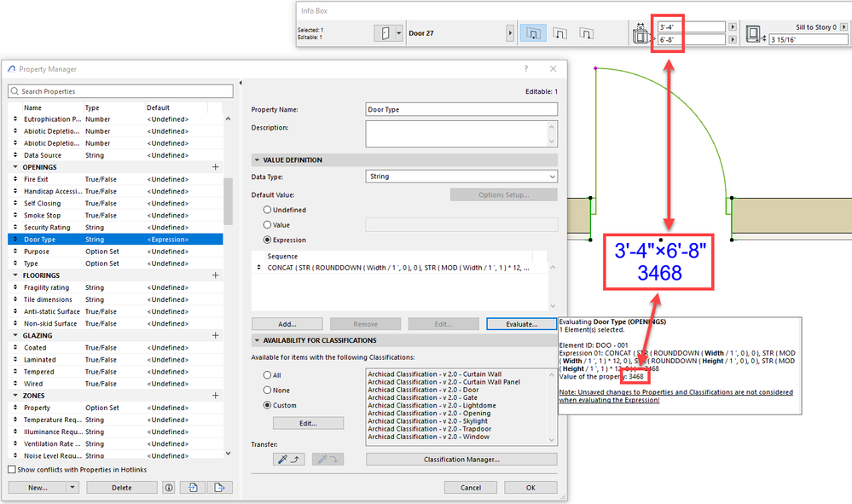Viewport: 852px width, 504px height.
Task: Toggle Show conflicts with Properties in Hotlinks
Action: pyautogui.click(x=12, y=469)
